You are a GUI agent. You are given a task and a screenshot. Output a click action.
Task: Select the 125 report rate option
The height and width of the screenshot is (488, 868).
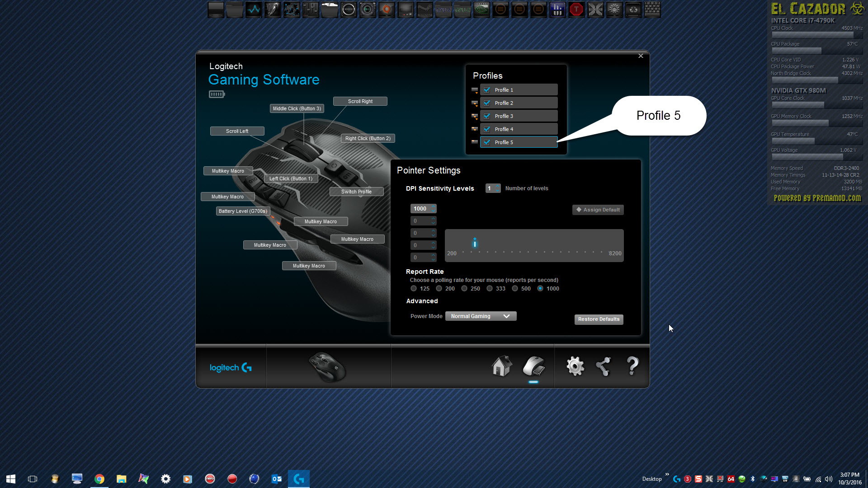414,289
